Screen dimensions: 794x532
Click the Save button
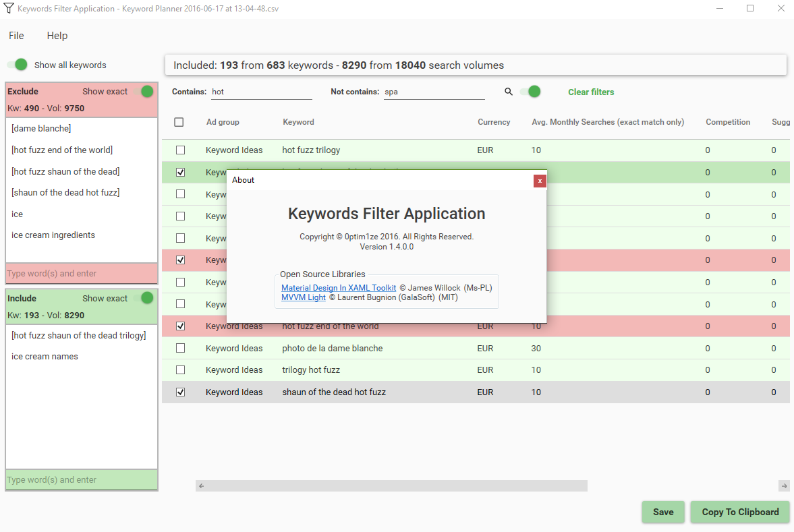(662, 512)
